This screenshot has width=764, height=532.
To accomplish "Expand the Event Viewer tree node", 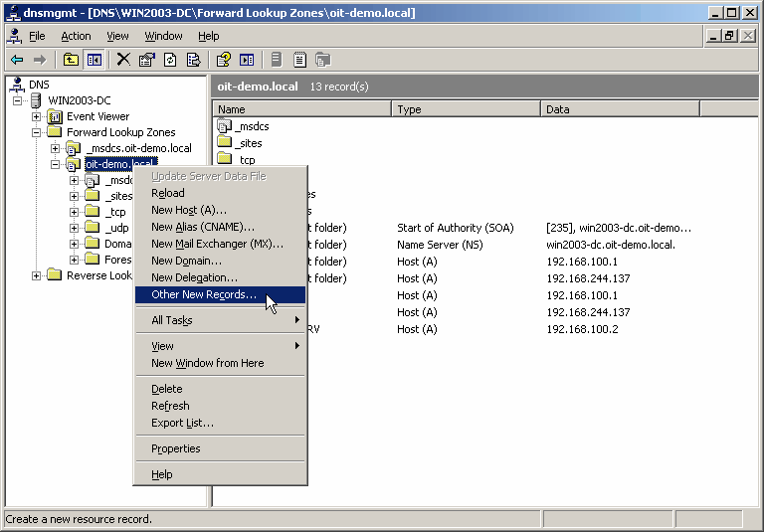I will tap(37, 116).
